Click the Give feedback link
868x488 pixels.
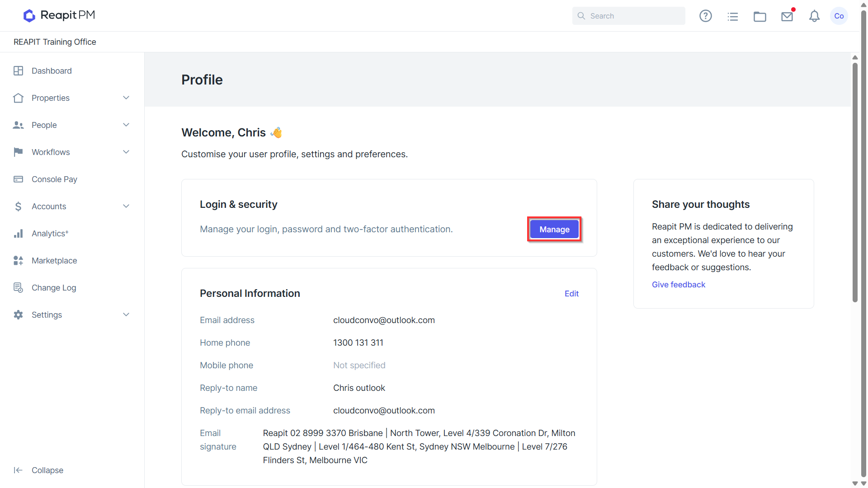click(x=678, y=285)
